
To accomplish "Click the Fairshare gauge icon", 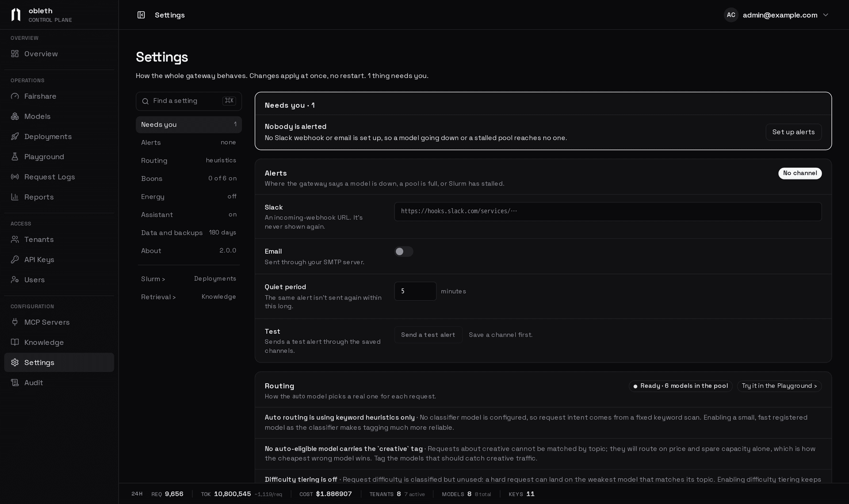I will [15, 96].
